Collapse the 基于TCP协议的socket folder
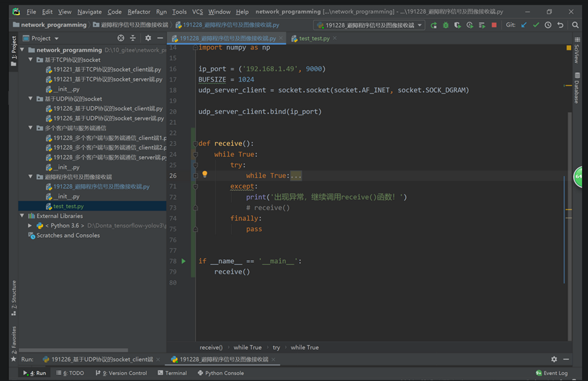The height and width of the screenshot is (381, 588). (31, 60)
